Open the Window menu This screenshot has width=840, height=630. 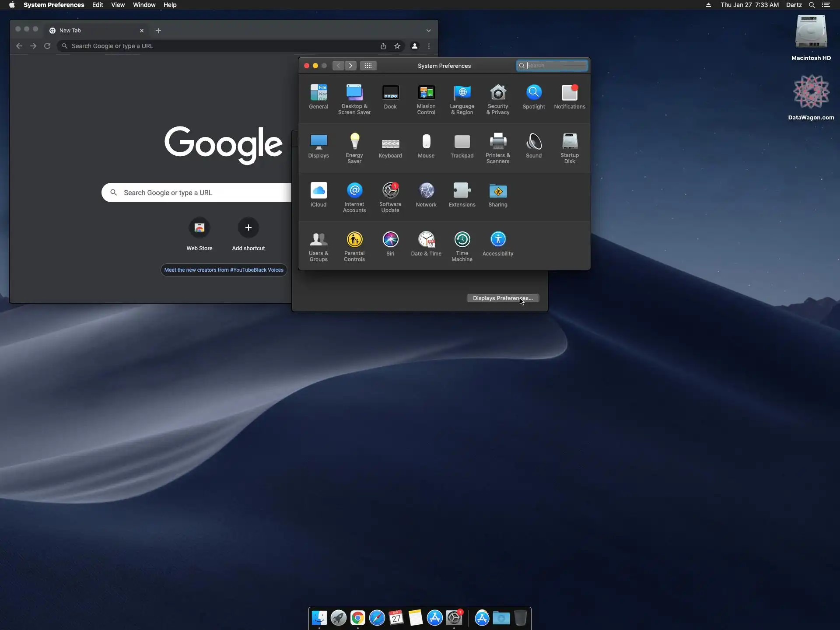point(144,5)
